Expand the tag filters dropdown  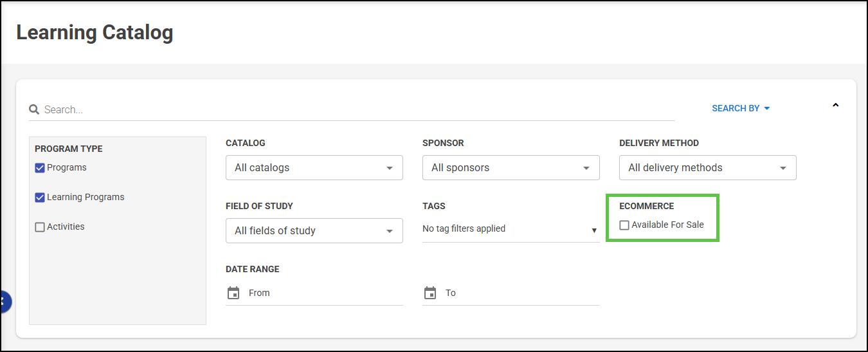(511, 229)
